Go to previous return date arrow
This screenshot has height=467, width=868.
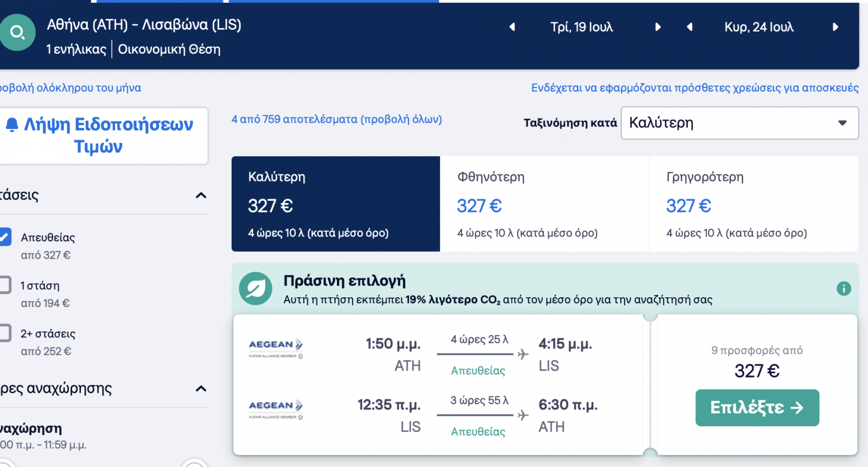[690, 27]
